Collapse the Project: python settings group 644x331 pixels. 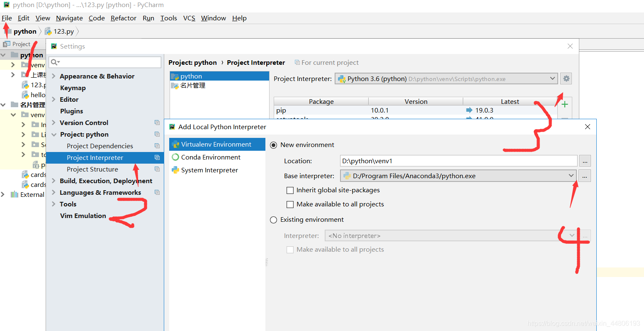pyautogui.click(x=53, y=135)
